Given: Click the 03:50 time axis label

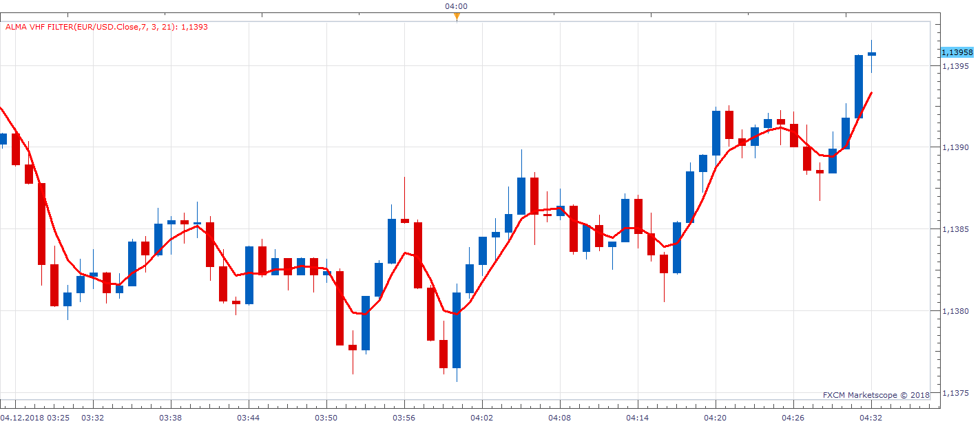Looking at the screenshot, I should [326, 418].
